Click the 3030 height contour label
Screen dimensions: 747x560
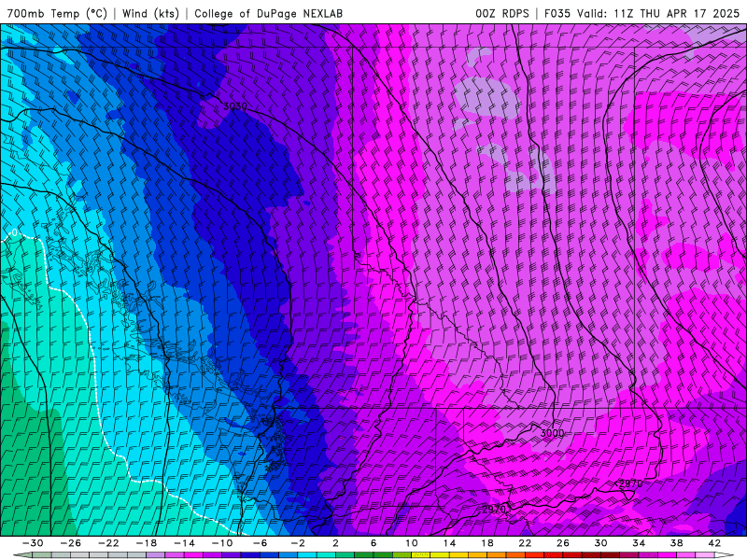(235, 106)
